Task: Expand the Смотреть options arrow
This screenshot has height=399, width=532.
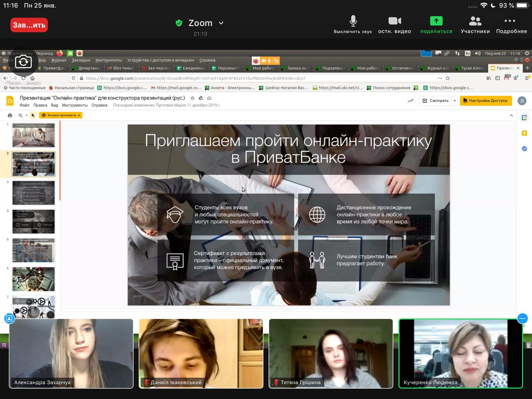Action: pos(455,101)
